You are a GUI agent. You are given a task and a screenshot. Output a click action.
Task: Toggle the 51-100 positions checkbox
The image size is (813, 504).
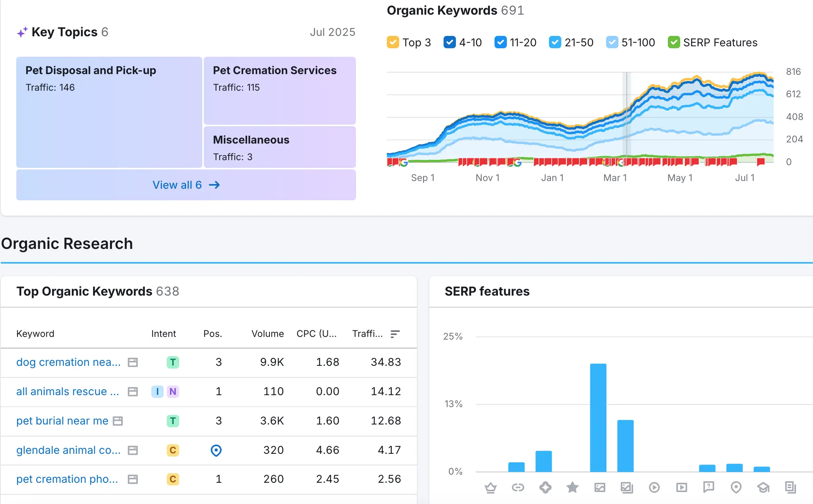click(x=612, y=42)
